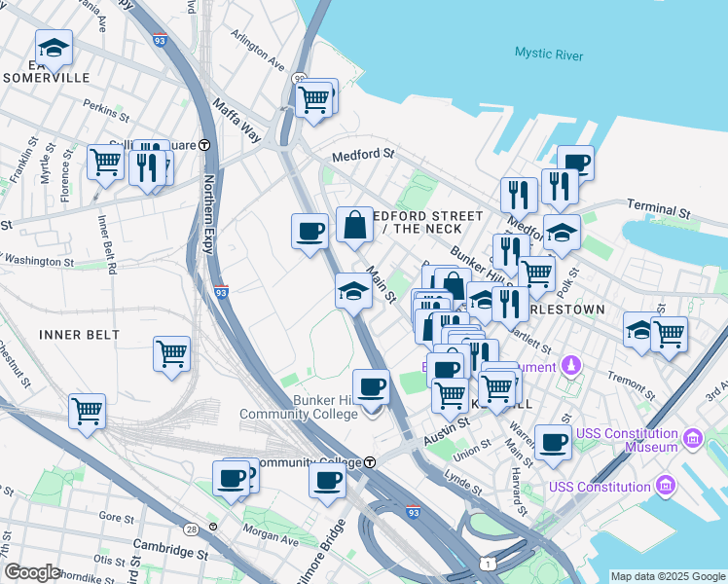
Task: Click the school marker beside Main St
Action: click(x=354, y=290)
